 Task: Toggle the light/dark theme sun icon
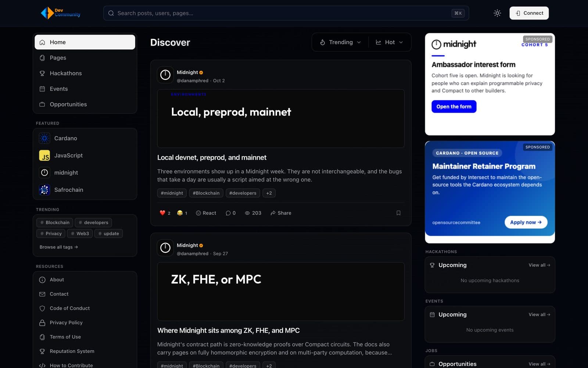click(497, 13)
